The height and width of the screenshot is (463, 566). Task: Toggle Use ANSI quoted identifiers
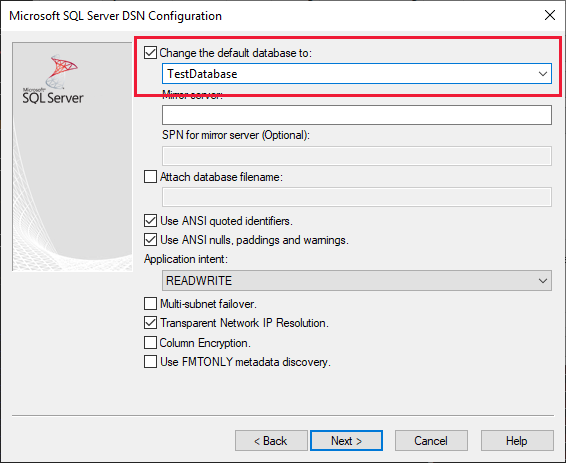(x=150, y=220)
